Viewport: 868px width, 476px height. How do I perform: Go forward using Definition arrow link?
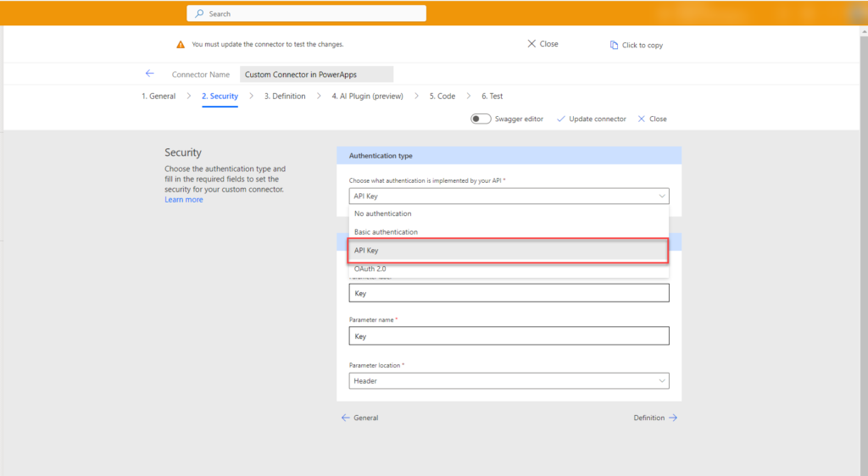coord(655,418)
